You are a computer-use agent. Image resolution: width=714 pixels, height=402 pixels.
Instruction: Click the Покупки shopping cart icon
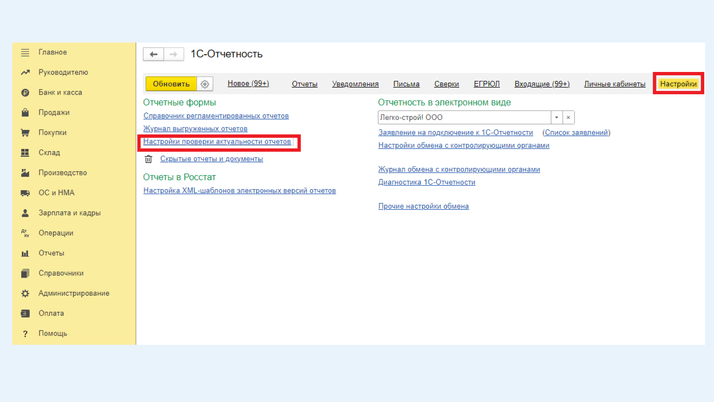(25, 133)
